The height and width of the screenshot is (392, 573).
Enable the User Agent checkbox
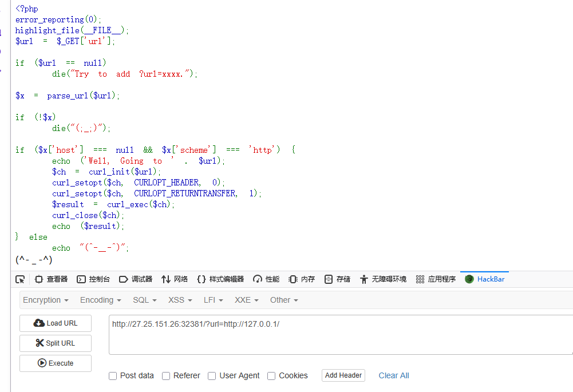(212, 376)
